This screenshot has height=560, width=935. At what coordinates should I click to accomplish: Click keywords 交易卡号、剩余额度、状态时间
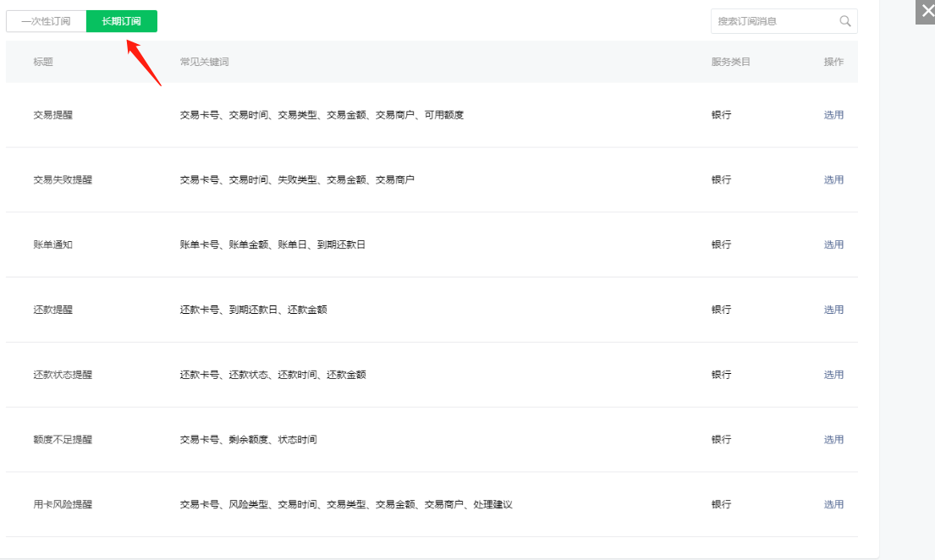point(249,440)
